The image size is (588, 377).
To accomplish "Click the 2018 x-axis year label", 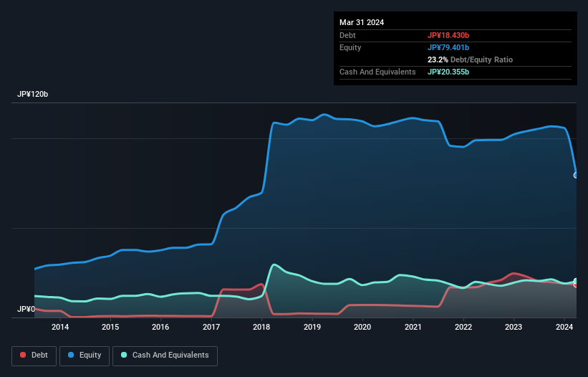I will [x=261, y=327].
